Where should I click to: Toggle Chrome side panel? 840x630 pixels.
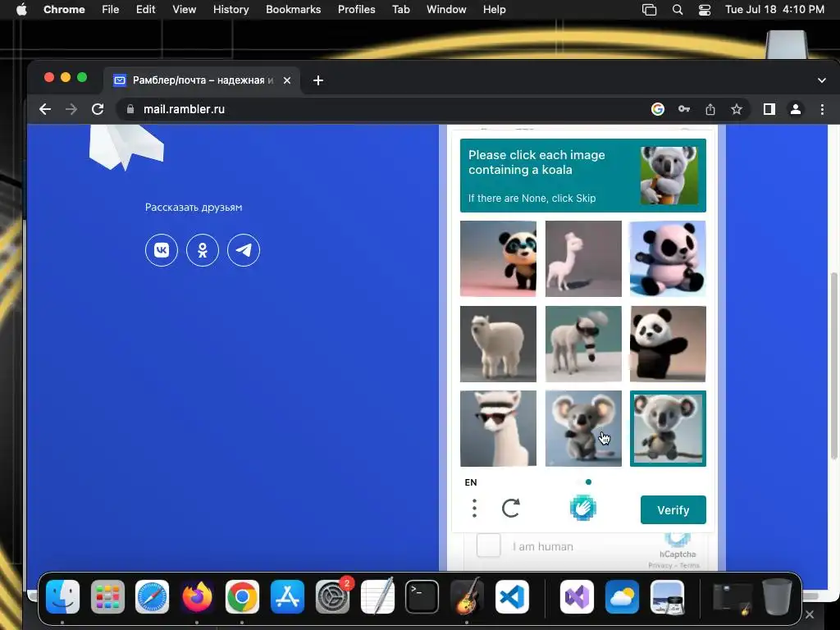point(769,109)
